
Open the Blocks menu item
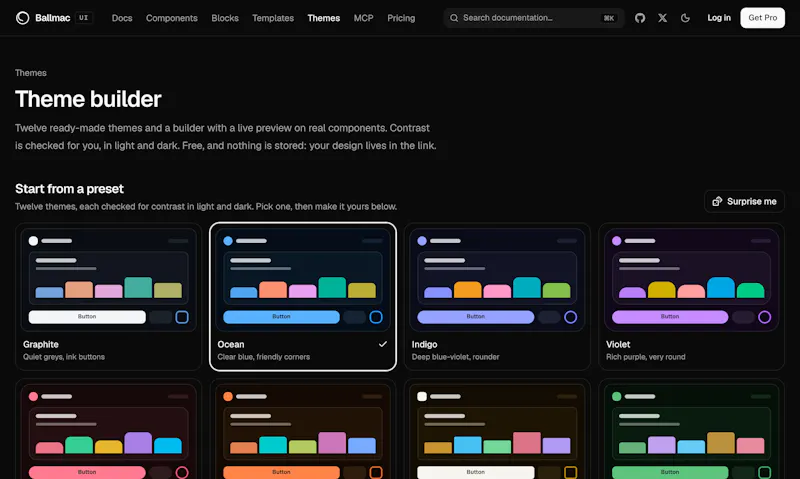click(x=225, y=18)
